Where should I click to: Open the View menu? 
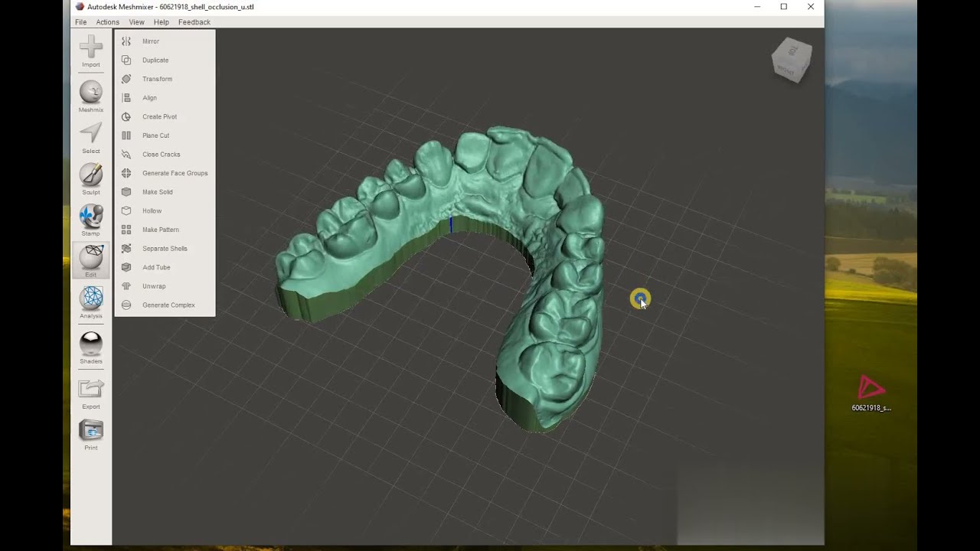coord(136,22)
